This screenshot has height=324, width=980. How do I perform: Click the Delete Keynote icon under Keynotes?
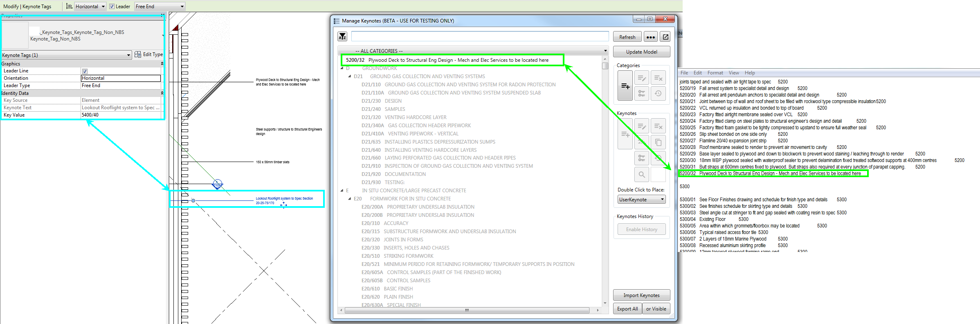(658, 126)
